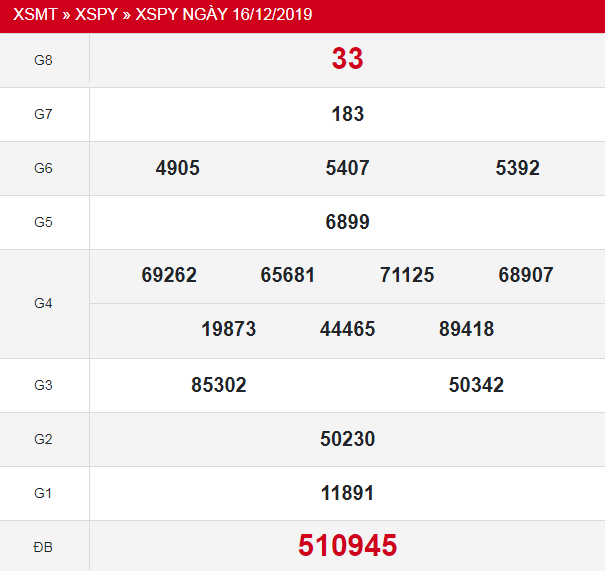Click G4 number 65681
This screenshot has height=571, width=605.
tap(288, 275)
